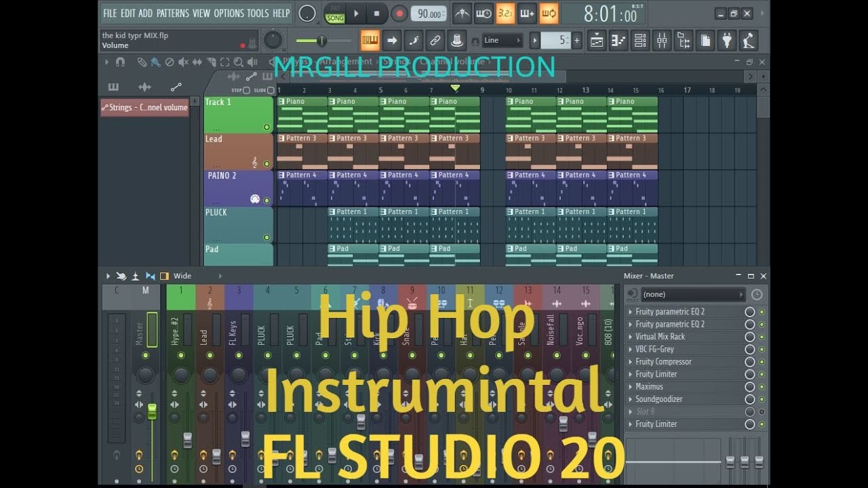
Task: Open the FILE menu
Action: 110,13
